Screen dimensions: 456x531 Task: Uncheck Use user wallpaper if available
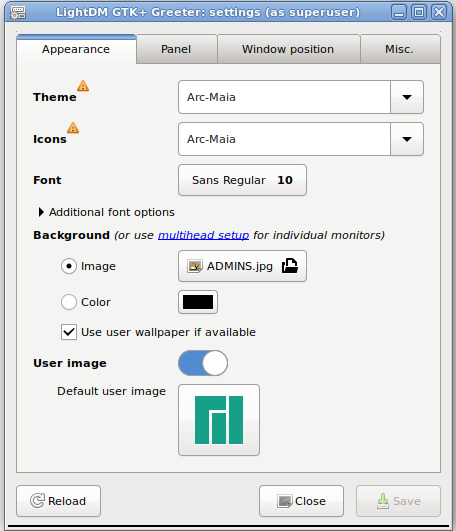click(x=69, y=332)
